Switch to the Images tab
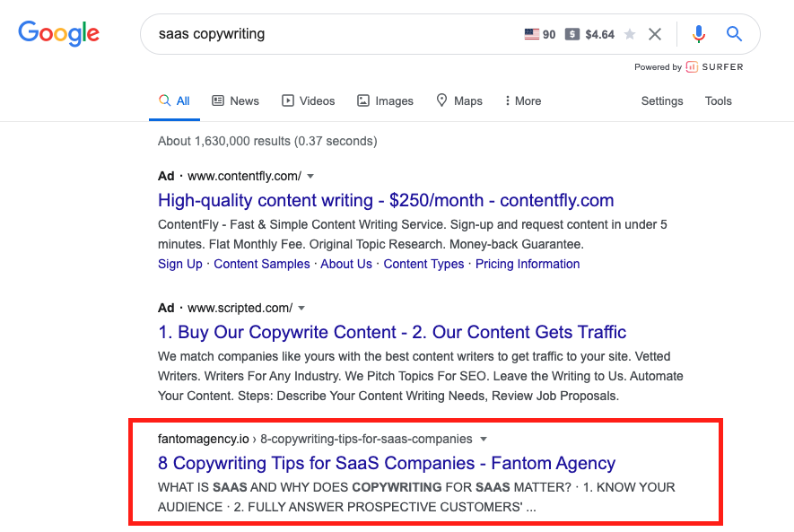This screenshot has width=794, height=532. pos(386,100)
